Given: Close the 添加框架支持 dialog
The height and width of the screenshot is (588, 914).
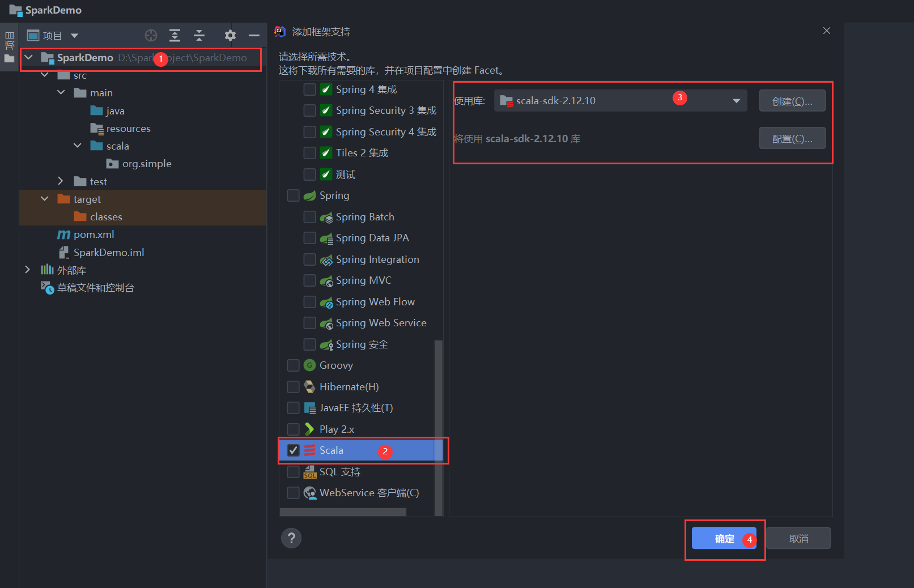Looking at the screenshot, I should [827, 31].
